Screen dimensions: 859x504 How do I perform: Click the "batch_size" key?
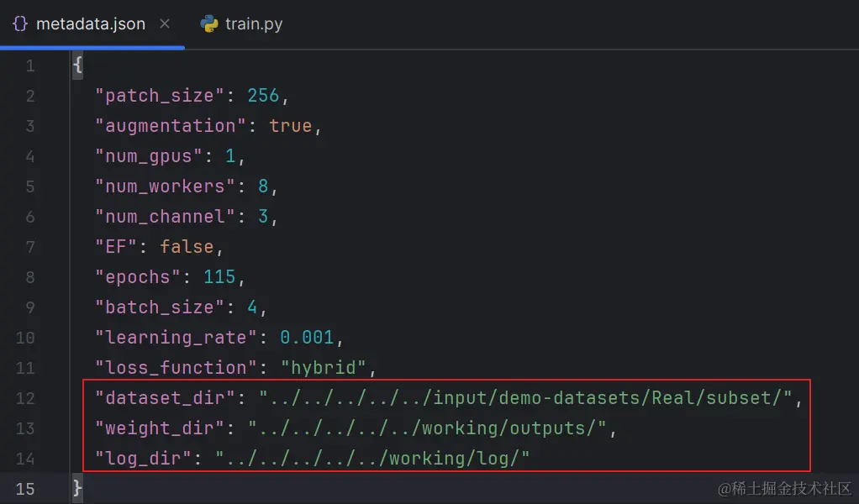[x=160, y=307]
